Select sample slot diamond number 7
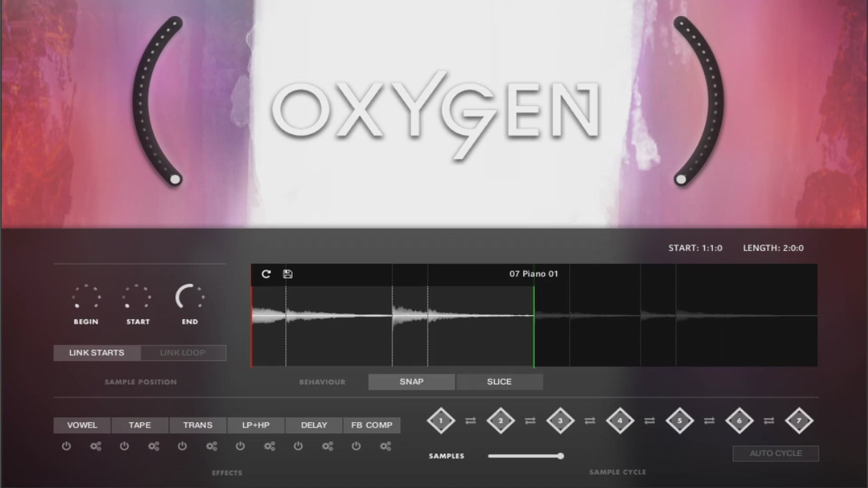This screenshot has height=488, width=868. [799, 421]
